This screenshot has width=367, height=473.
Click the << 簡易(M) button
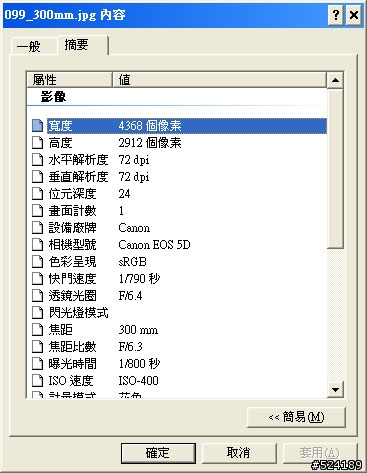pos(296,417)
